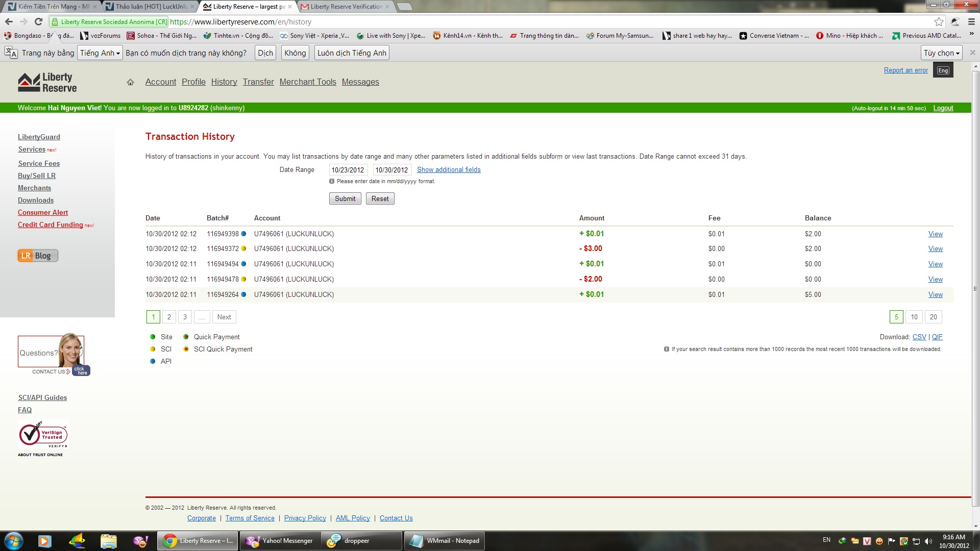Open Yahoo! Messenger from the taskbar
980x551 pixels.
(x=280, y=541)
